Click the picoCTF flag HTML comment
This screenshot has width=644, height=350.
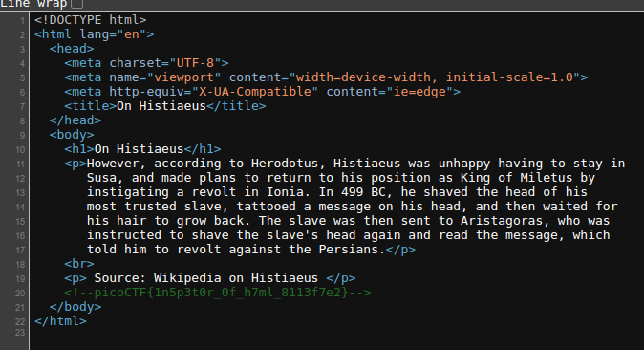point(218,294)
